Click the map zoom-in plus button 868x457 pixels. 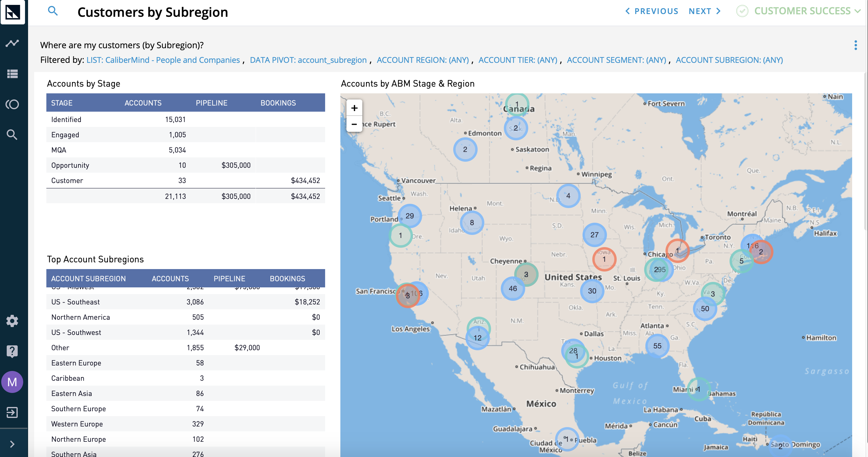click(x=355, y=108)
